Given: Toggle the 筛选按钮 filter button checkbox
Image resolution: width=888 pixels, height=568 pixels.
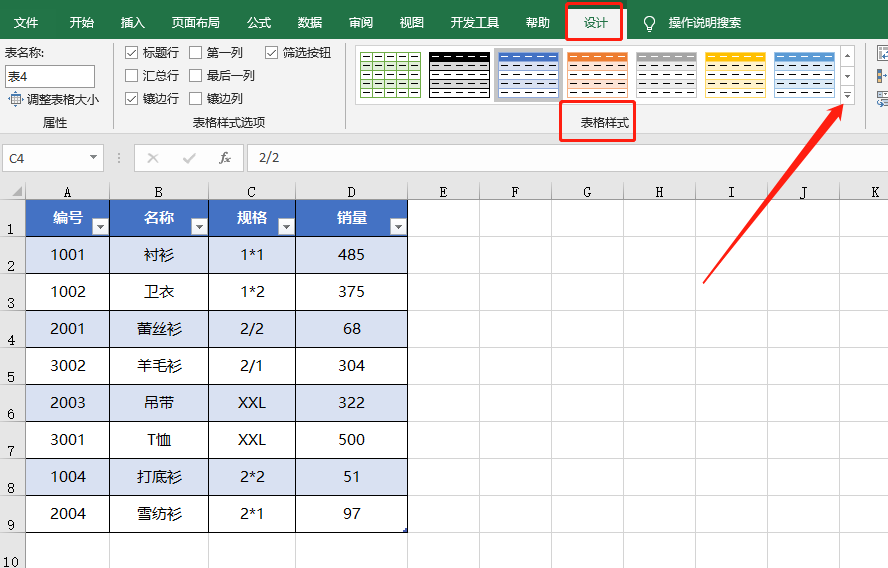Looking at the screenshot, I should click(271, 53).
